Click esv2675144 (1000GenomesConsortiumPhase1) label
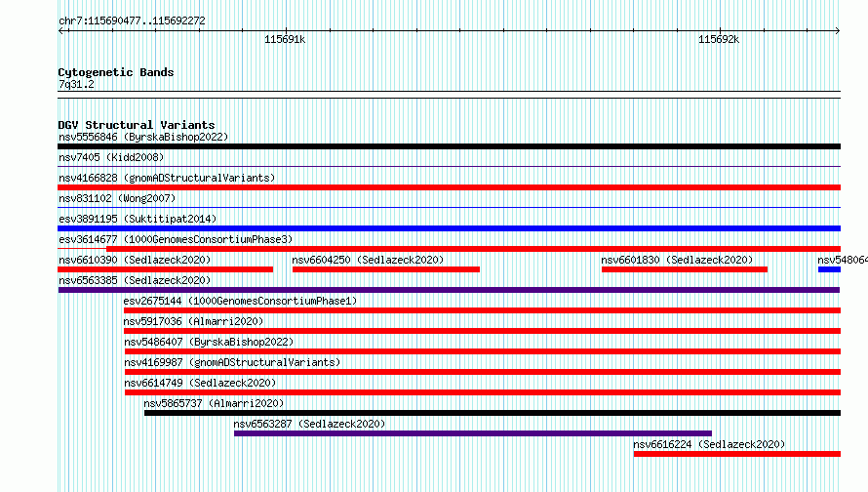This screenshot has width=868, height=492. (x=240, y=301)
